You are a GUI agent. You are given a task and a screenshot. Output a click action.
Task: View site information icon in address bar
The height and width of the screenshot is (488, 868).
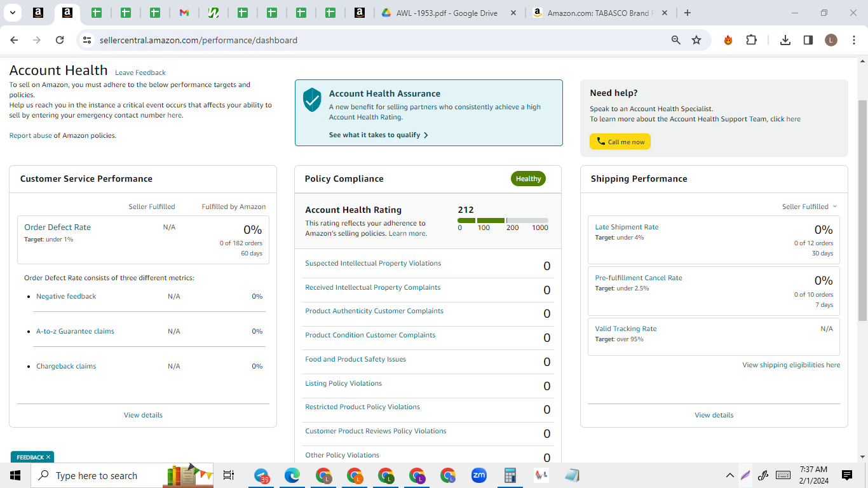[88, 40]
